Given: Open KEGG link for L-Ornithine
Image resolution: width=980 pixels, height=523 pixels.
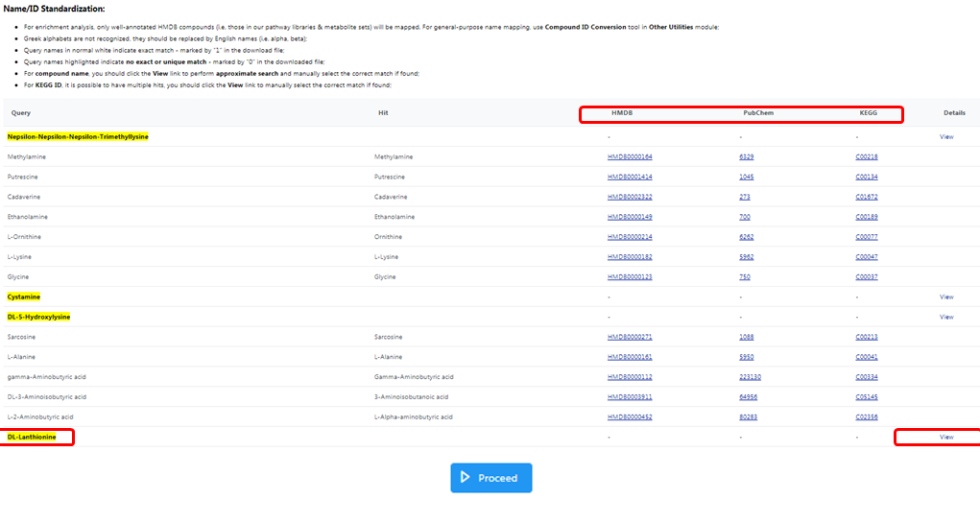Looking at the screenshot, I should coord(866,237).
